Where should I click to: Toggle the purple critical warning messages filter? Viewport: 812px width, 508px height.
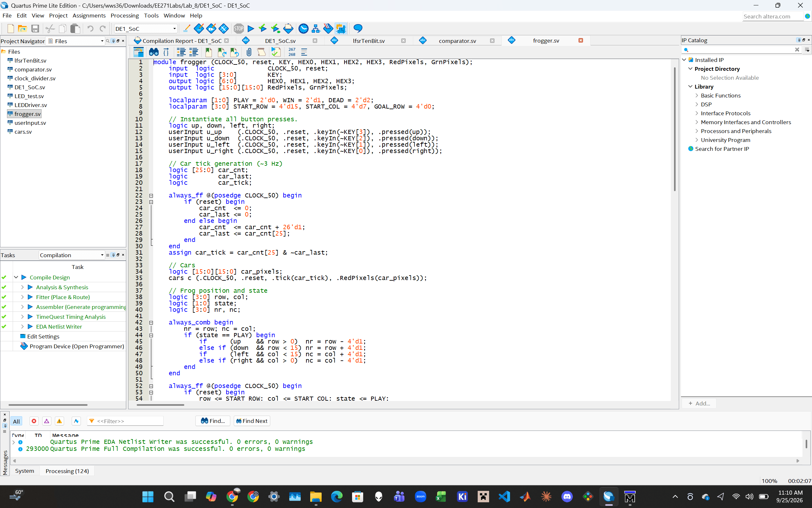pos(47,421)
